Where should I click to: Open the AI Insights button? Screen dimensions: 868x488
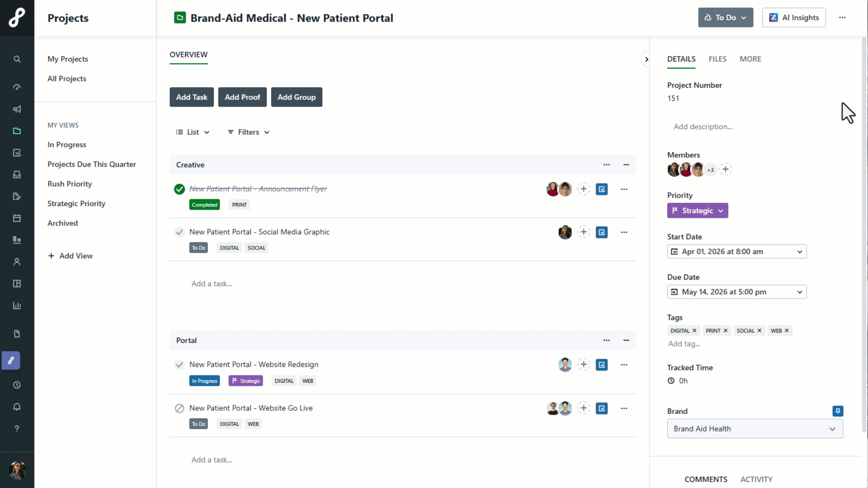point(793,18)
